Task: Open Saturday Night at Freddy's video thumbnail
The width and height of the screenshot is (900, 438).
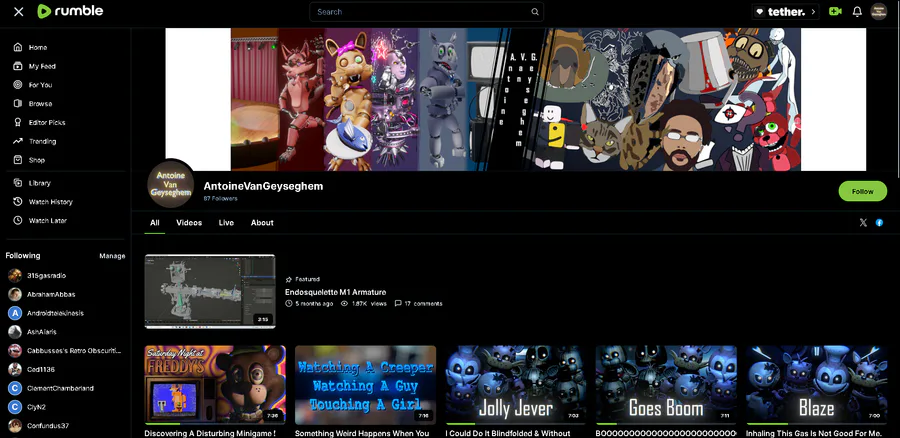Action: click(x=215, y=384)
